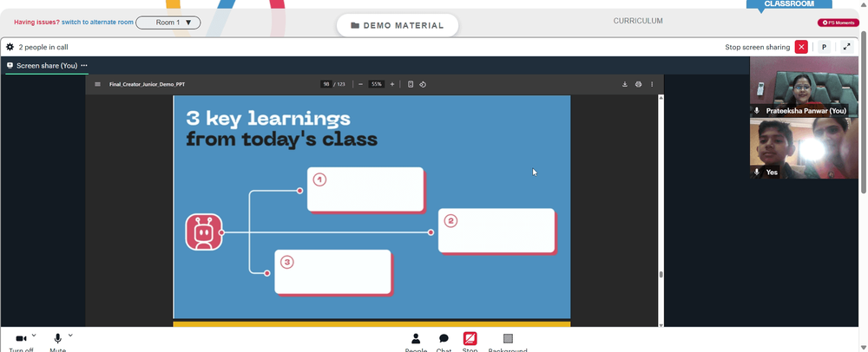Open call settings gear icon
Screen dimensions: 868x352
point(10,47)
